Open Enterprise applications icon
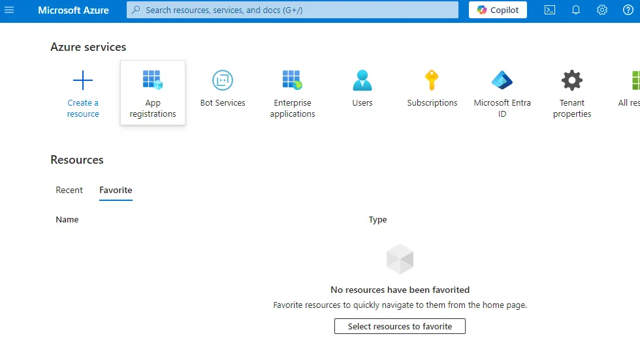Viewport: 640px width, 364px height. click(x=293, y=80)
